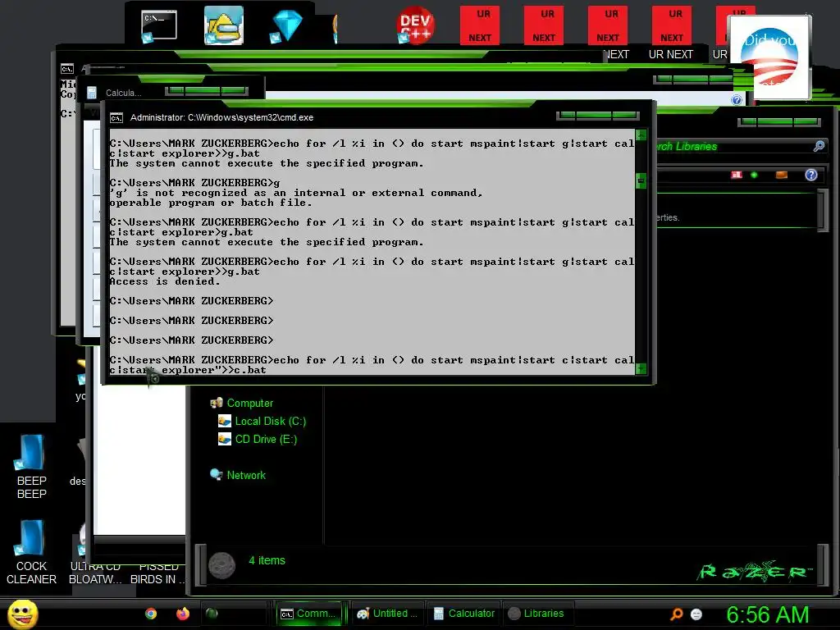Click the "operable program or batch file." line in cmd
Viewport: 840px width, 630px height.
pyautogui.click(x=211, y=203)
